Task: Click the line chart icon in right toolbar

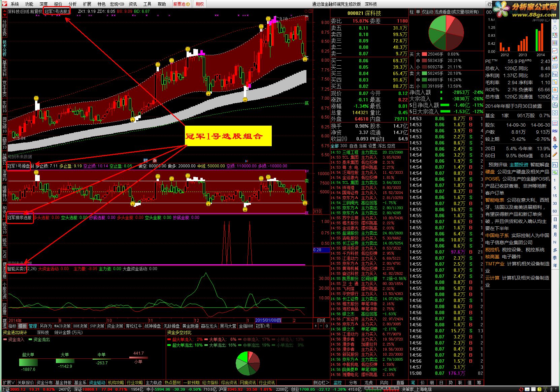Action: [555, 51]
